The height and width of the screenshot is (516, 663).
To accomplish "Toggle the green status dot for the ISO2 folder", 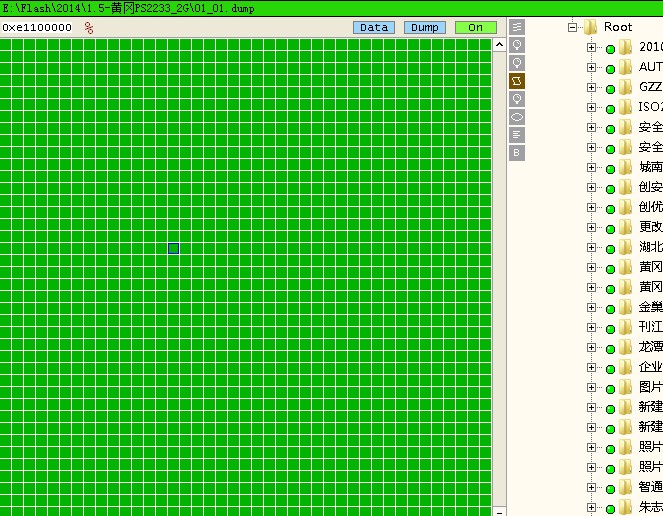I will click(610, 110).
